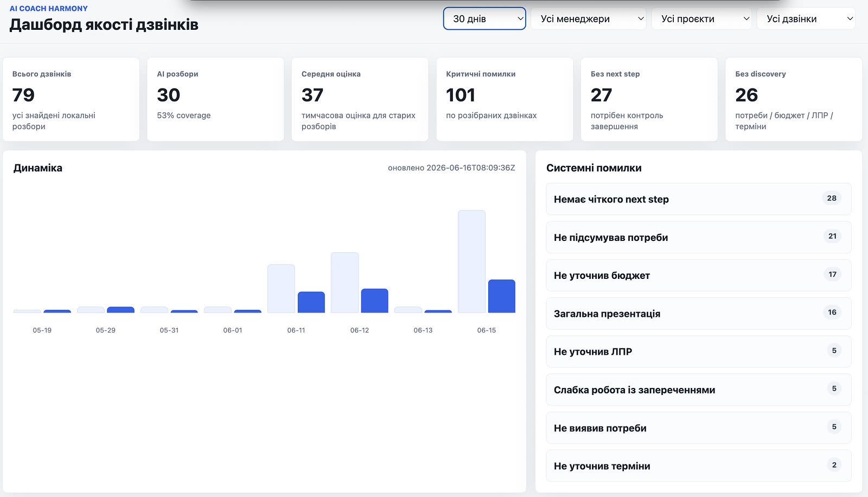Click the count badge 17

pyautogui.click(x=832, y=274)
